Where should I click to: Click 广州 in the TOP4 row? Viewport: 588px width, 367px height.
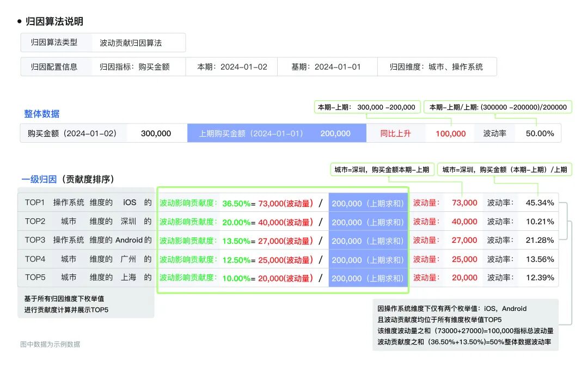128,259
